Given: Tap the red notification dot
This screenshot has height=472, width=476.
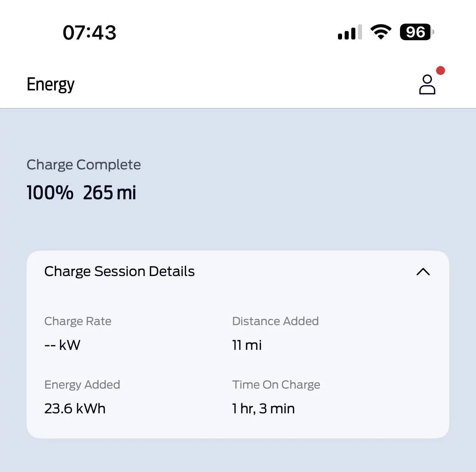Looking at the screenshot, I should click(x=440, y=70).
